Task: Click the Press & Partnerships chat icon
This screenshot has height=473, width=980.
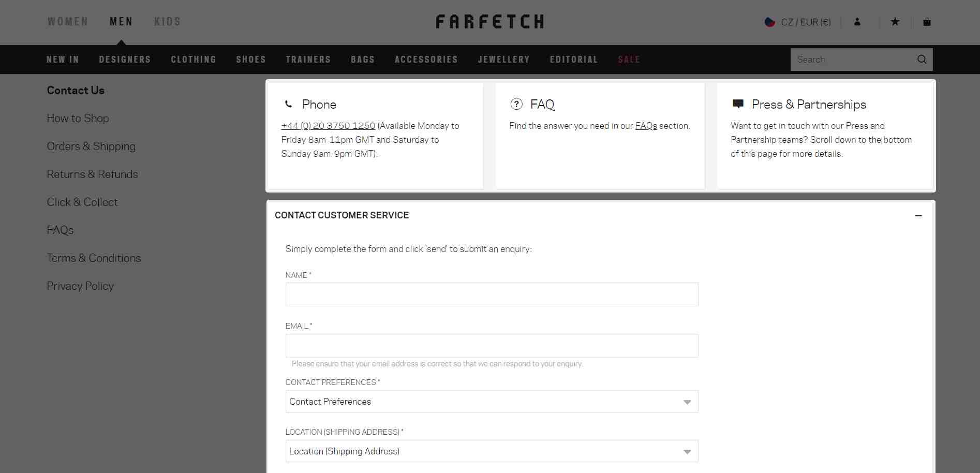Action: point(738,104)
